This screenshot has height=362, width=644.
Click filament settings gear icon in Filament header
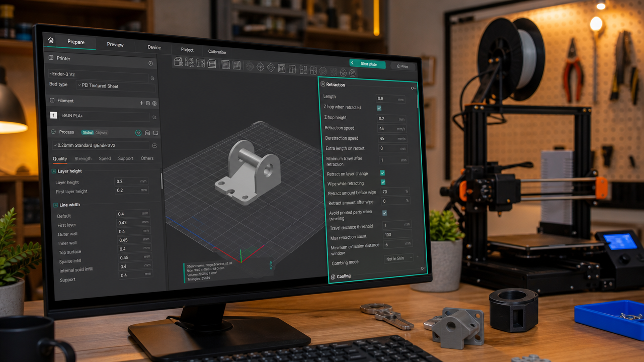(x=154, y=103)
